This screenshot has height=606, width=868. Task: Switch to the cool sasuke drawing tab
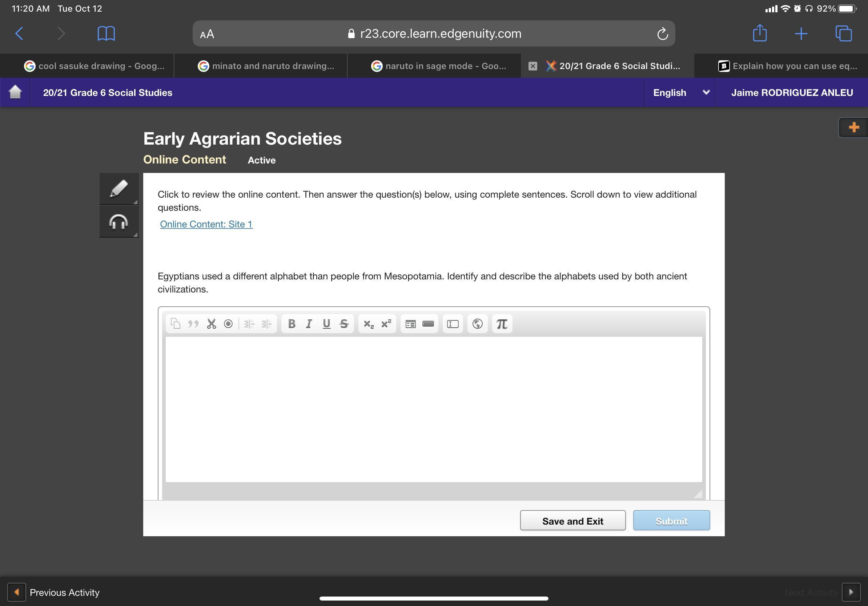click(x=95, y=66)
